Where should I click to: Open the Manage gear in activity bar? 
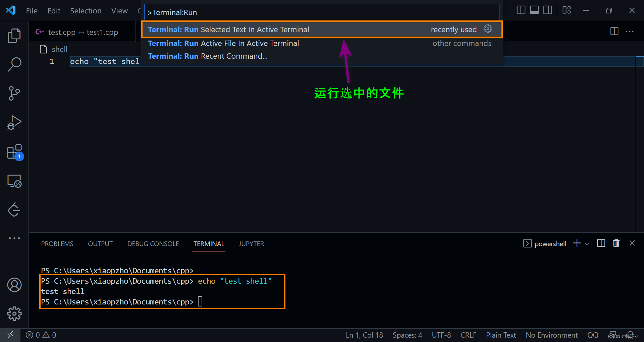click(14, 314)
